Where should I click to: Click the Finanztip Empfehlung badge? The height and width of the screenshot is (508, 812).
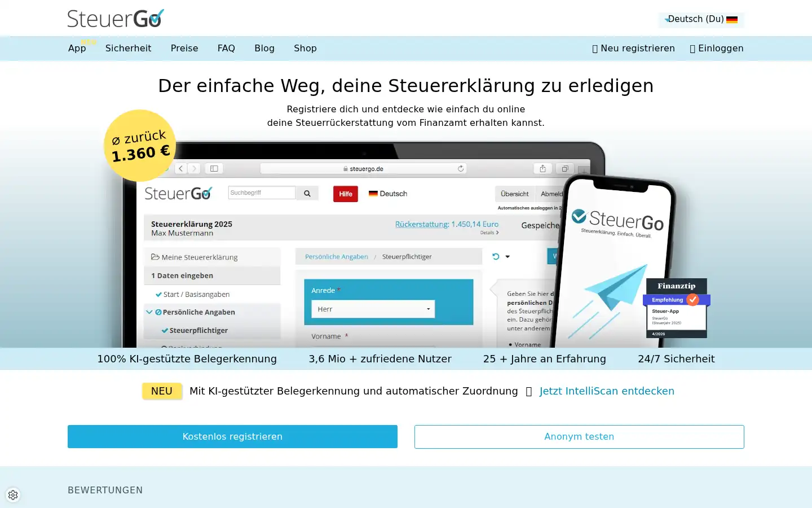pyautogui.click(x=677, y=308)
